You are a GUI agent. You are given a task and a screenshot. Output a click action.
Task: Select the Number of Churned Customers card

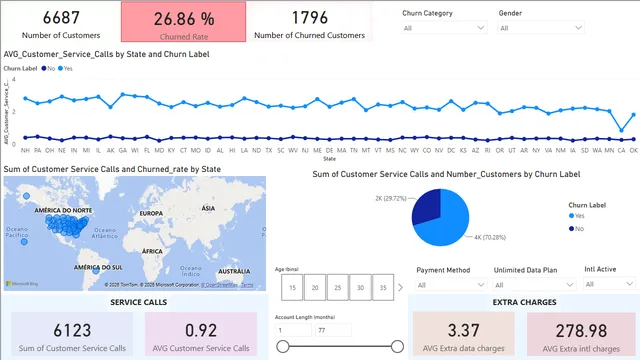(x=310, y=22)
